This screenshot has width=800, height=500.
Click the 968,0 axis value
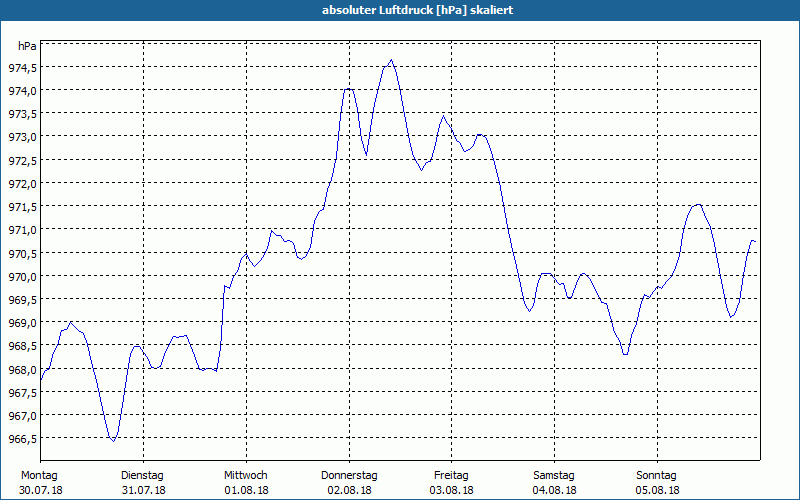click(22, 369)
